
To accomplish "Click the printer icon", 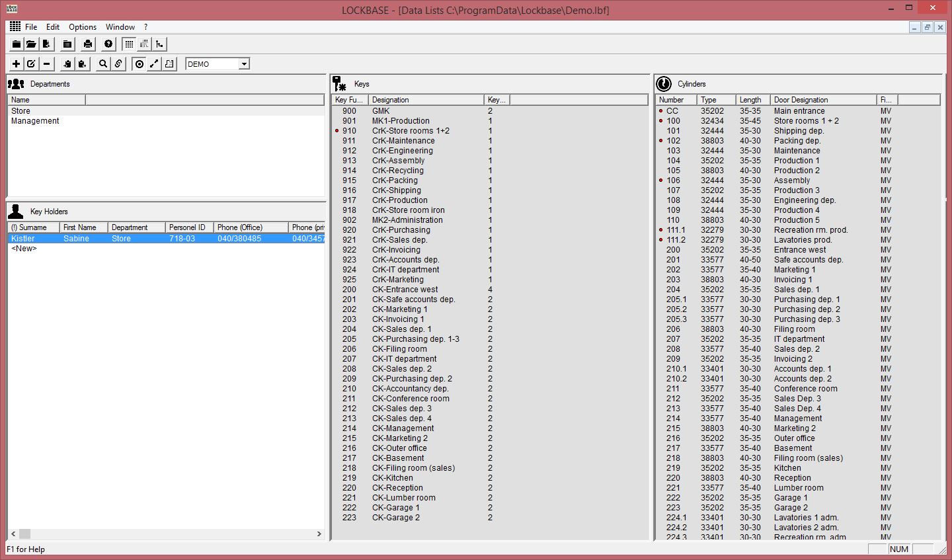I will (x=88, y=44).
